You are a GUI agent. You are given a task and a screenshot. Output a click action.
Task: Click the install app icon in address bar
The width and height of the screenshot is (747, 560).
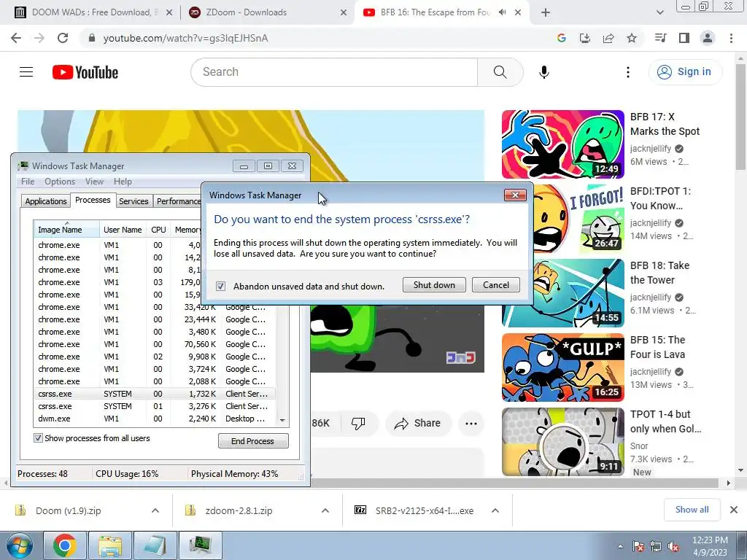pos(584,38)
